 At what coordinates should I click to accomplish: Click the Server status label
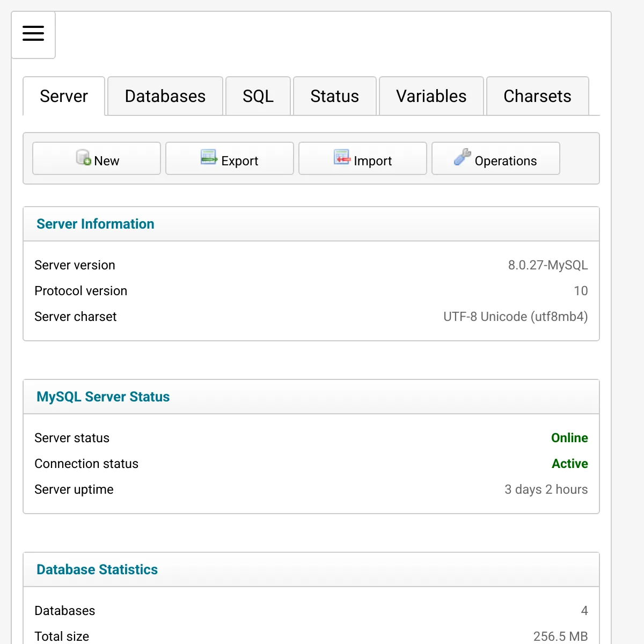click(72, 438)
